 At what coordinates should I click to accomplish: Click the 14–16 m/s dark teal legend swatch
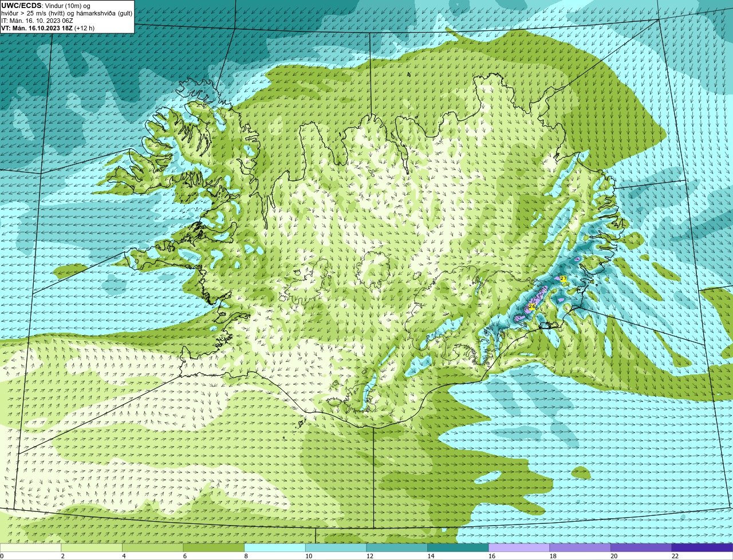(458, 547)
